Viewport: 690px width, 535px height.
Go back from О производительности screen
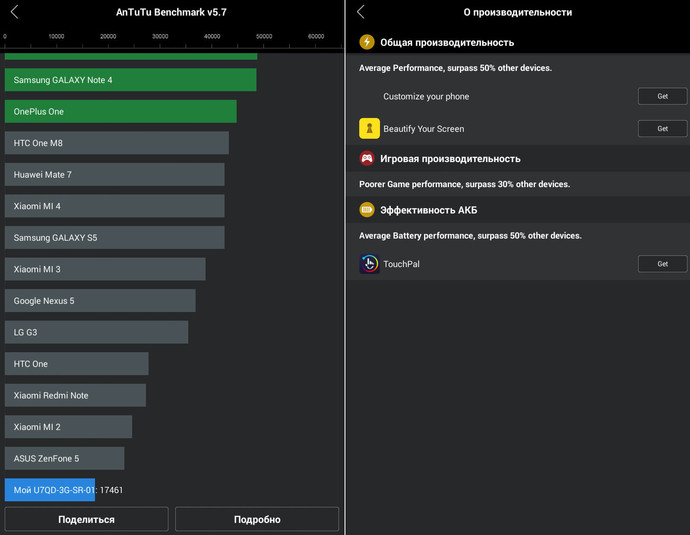(x=361, y=12)
